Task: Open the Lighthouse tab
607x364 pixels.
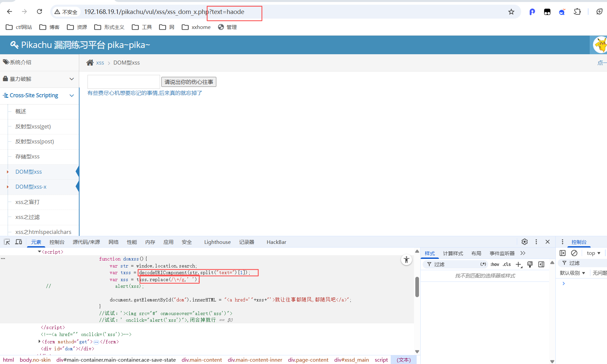Action: point(217,242)
